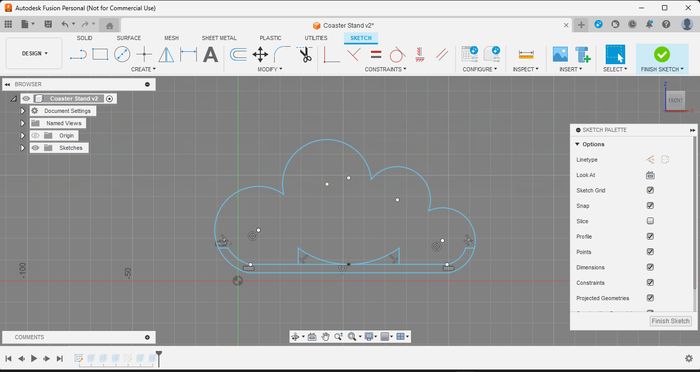The width and height of the screenshot is (700, 372).
Task: Switch to the MESH tab
Action: 171,38
